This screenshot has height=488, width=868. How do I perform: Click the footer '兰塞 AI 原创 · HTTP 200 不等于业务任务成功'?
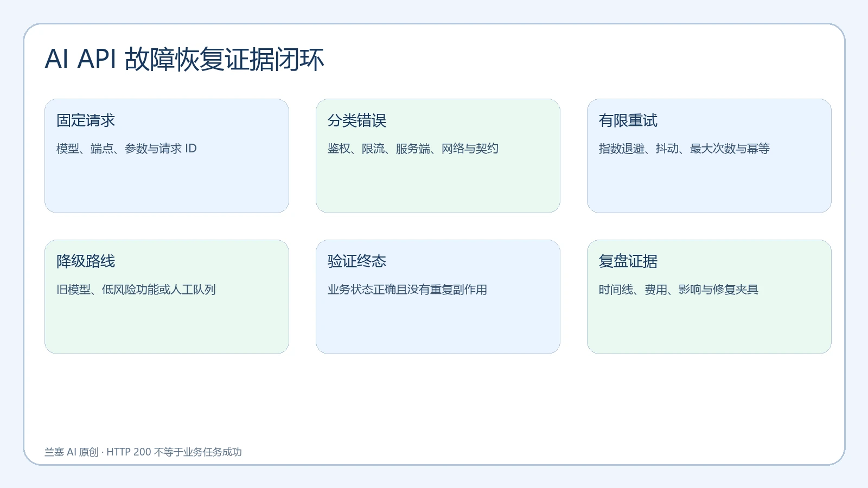point(143,452)
